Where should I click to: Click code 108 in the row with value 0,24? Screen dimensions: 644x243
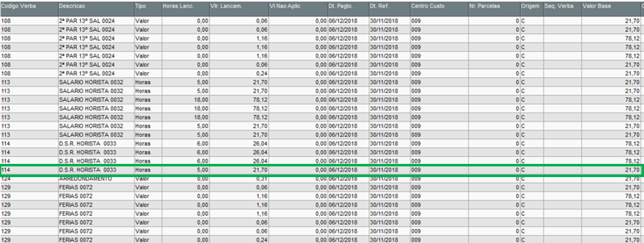pos(6,73)
